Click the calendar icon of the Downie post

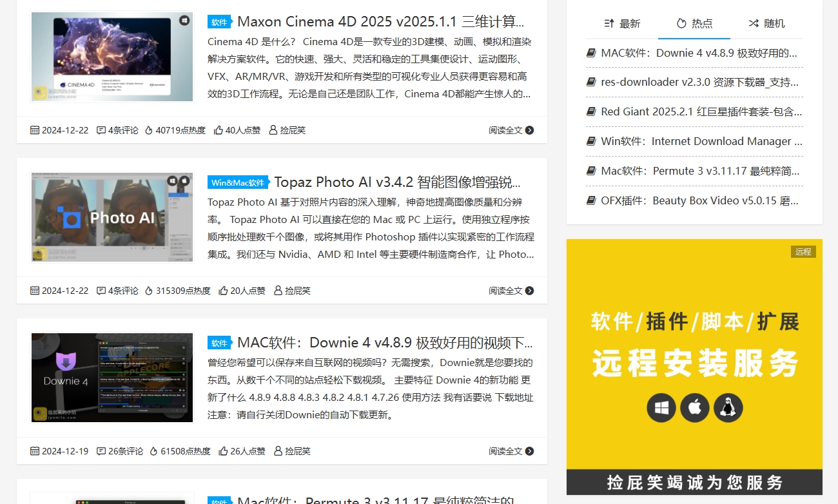(x=35, y=451)
